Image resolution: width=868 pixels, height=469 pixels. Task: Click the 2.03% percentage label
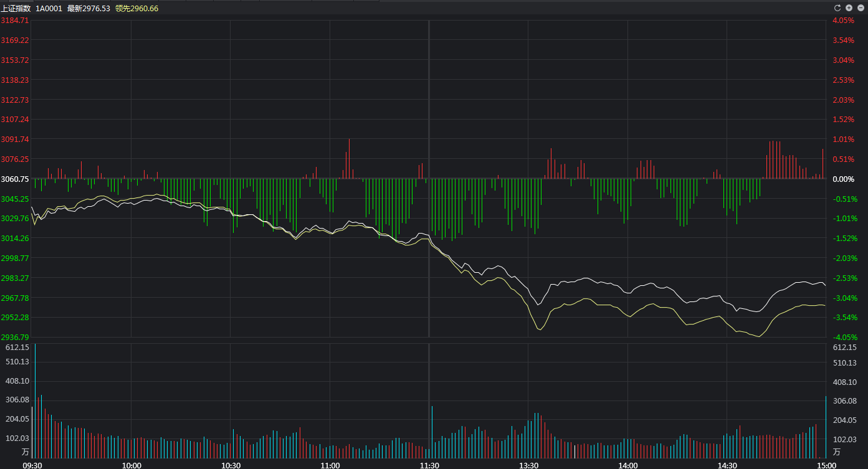point(843,100)
